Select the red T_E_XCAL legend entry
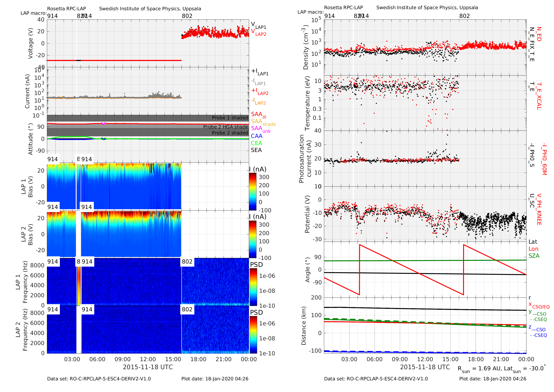Image resolution: width=554 pixels, height=392 pixels. [539, 96]
